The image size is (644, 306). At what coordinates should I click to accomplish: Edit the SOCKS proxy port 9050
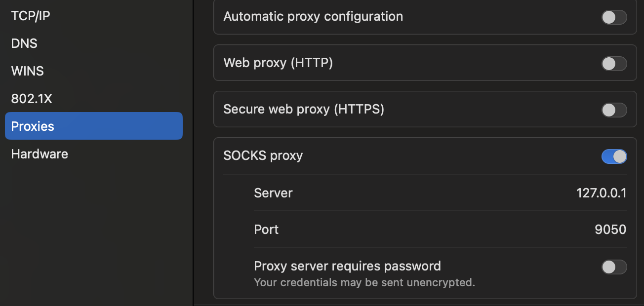pos(610,229)
